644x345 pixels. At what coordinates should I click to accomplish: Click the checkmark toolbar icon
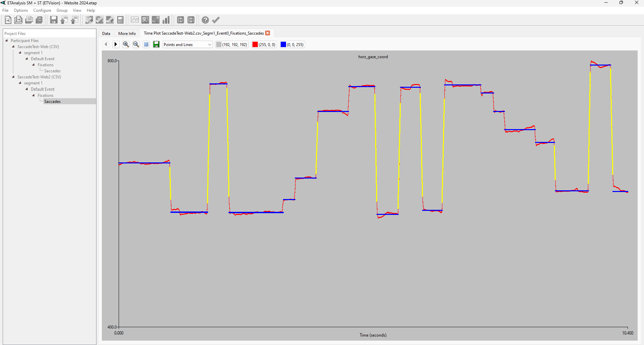216,20
